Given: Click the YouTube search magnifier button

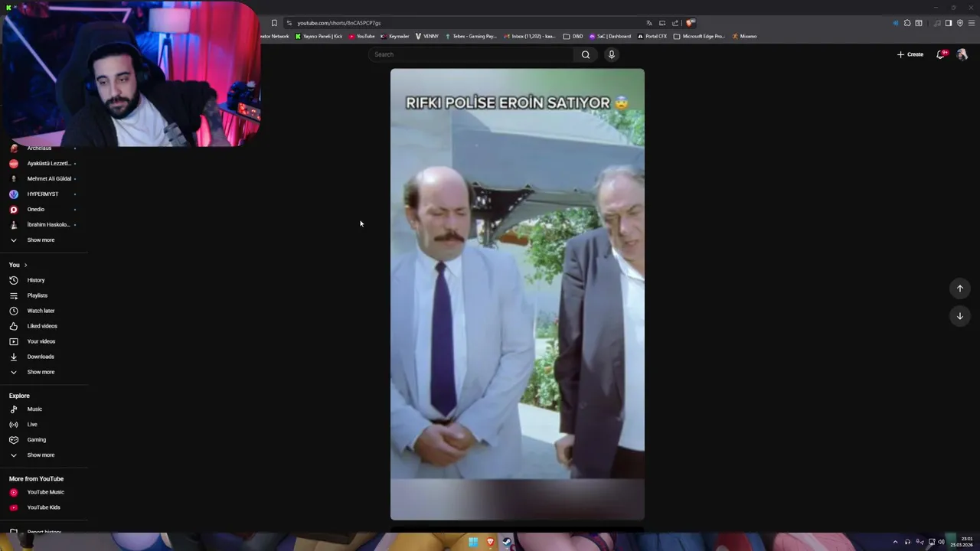Looking at the screenshot, I should 586,54.
